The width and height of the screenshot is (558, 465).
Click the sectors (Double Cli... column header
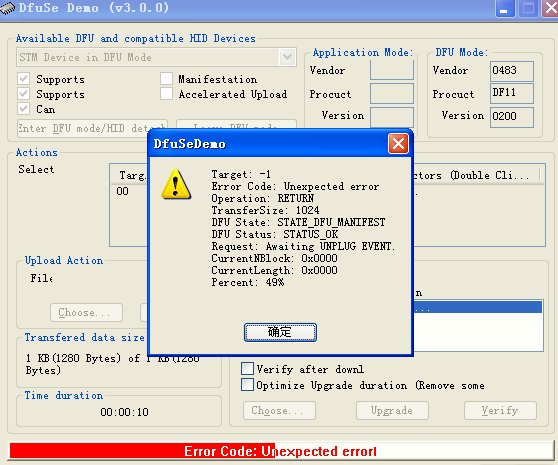[x=477, y=175]
